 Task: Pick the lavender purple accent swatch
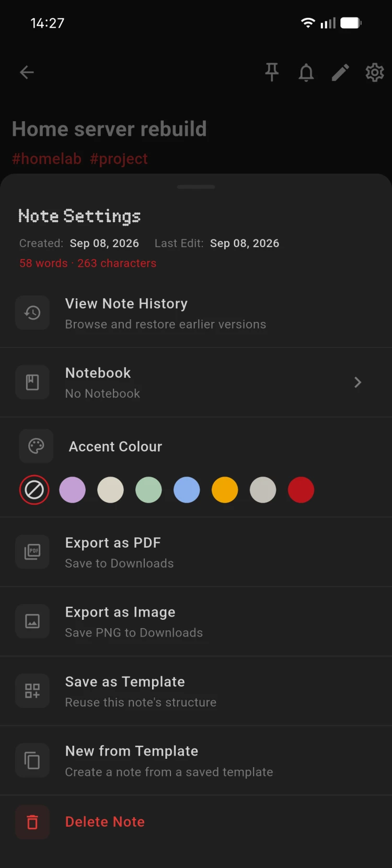click(73, 490)
